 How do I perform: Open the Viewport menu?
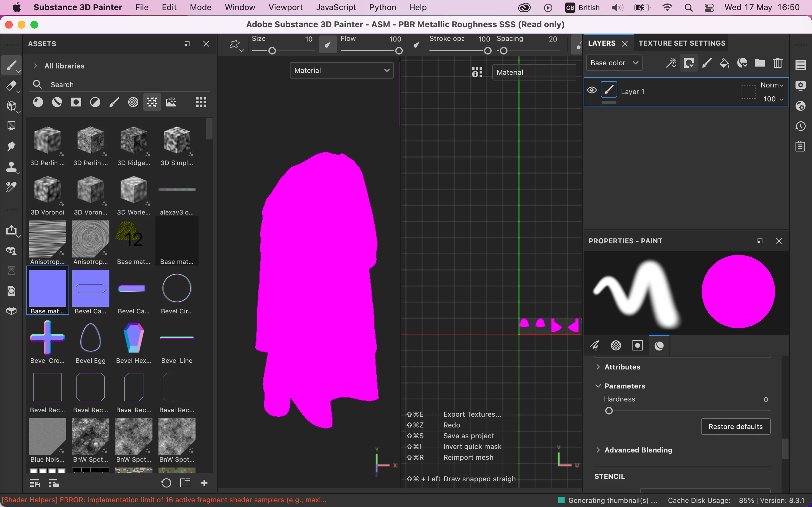tap(285, 7)
